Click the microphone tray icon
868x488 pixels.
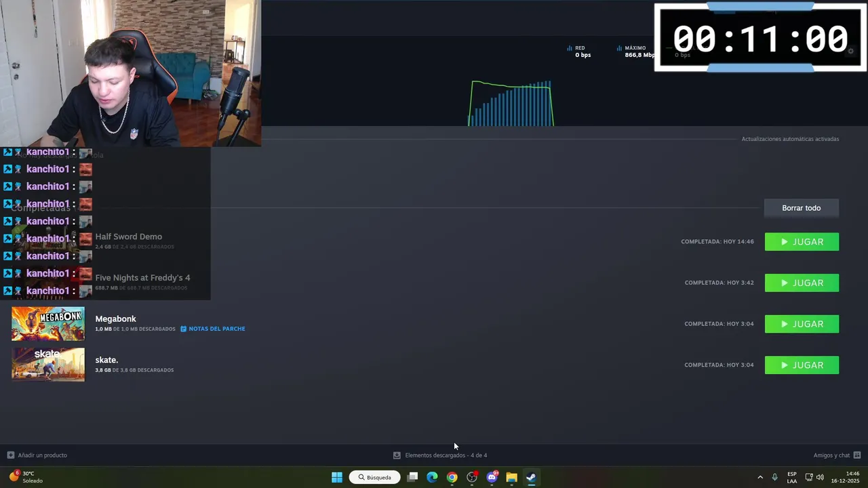pos(774,477)
